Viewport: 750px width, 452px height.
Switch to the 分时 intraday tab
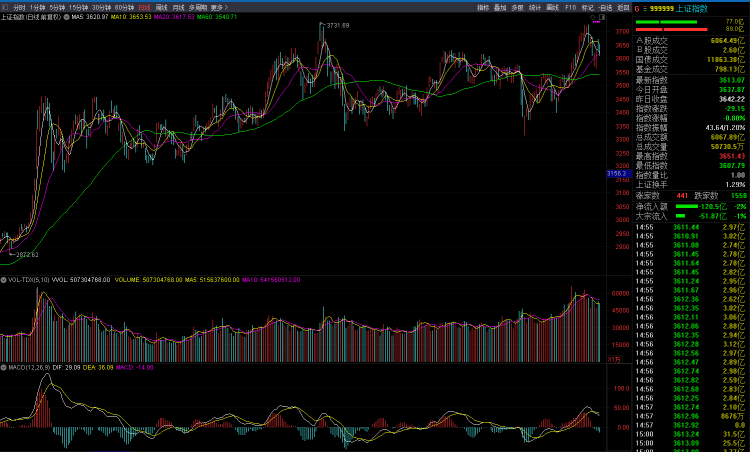coord(19,8)
